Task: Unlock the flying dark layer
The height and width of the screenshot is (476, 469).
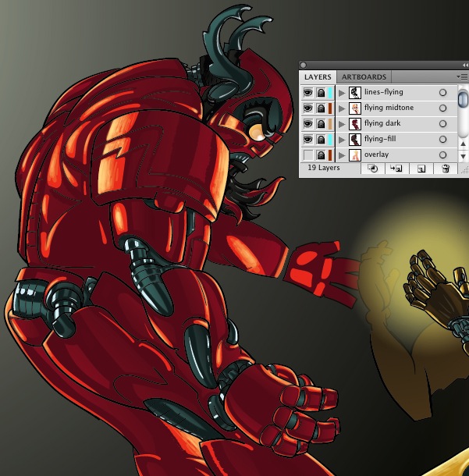Action: pyautogui.click(x=321, y=124)
